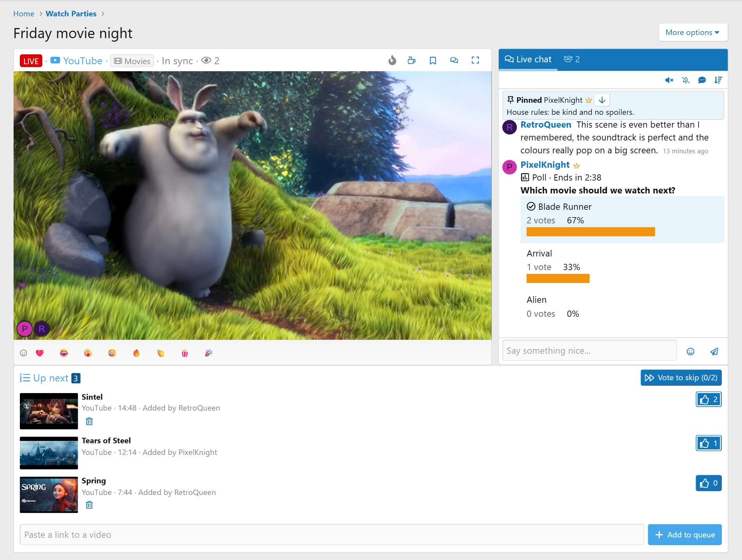Click the Add to queue button
Image resolution: width=742 pixels, height=560 pixels.
pos(684,535)
